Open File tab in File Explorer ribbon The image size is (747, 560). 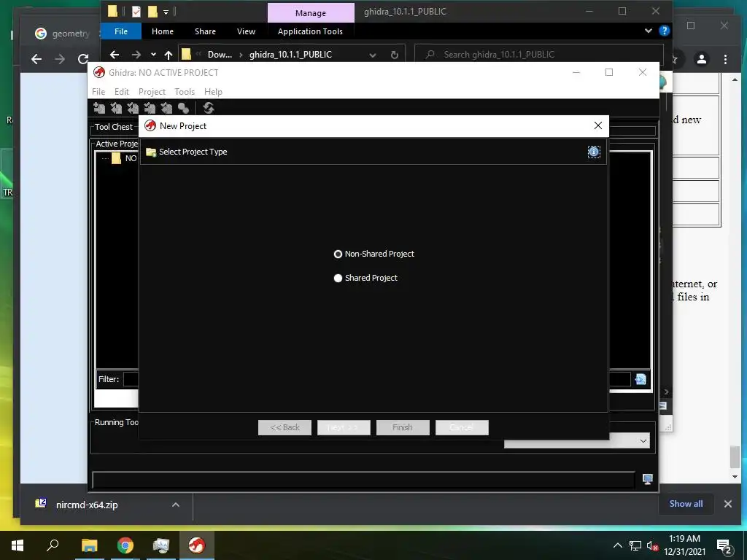click(x=121, y=31)
